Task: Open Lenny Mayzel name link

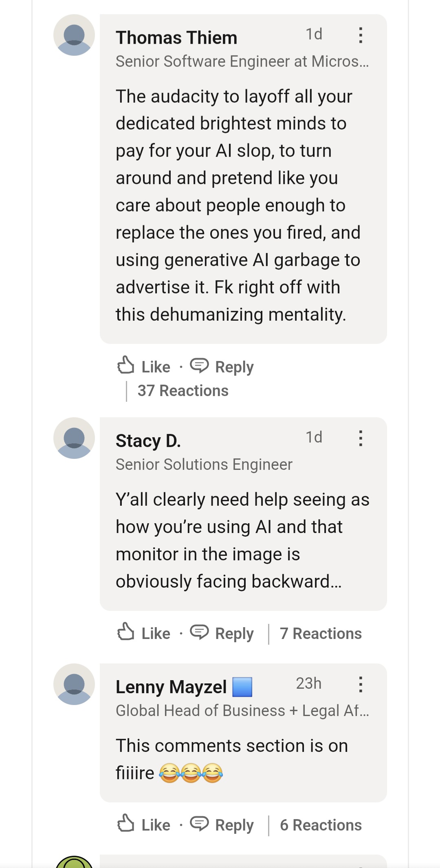Action: (171, 687)
